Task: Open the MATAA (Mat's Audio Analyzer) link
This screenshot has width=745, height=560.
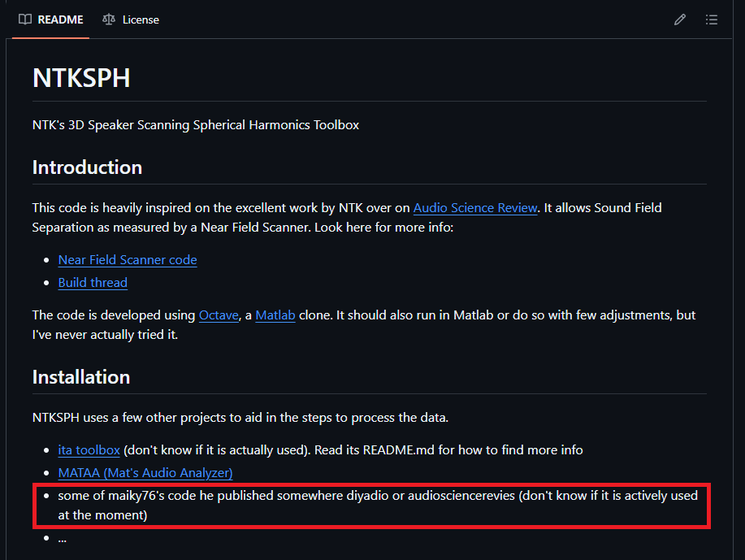Action: (145, 472)
